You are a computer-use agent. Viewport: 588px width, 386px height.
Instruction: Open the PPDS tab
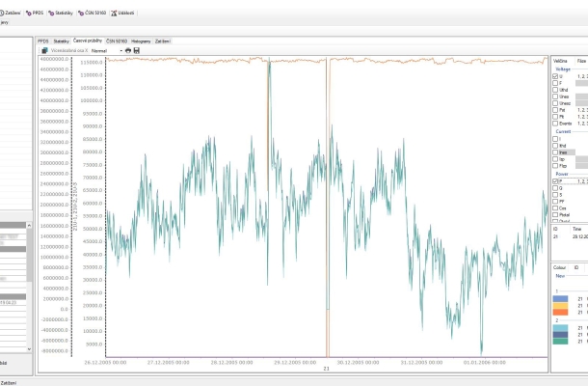click(43, 41)
